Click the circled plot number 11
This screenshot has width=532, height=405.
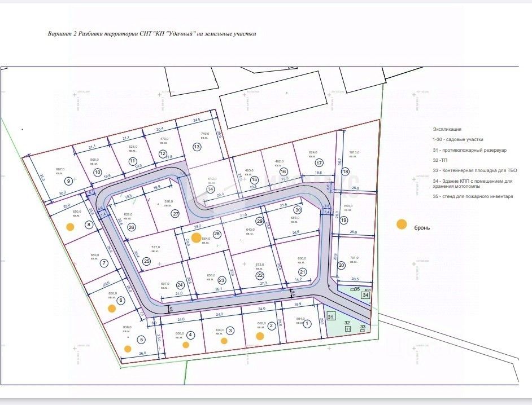[x=132, y=161]
